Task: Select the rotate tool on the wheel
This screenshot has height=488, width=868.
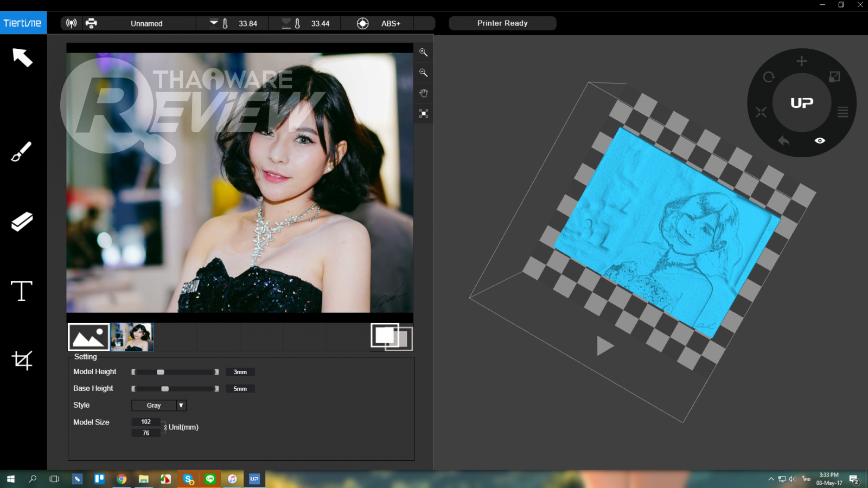Action: (x=769, y=77)
